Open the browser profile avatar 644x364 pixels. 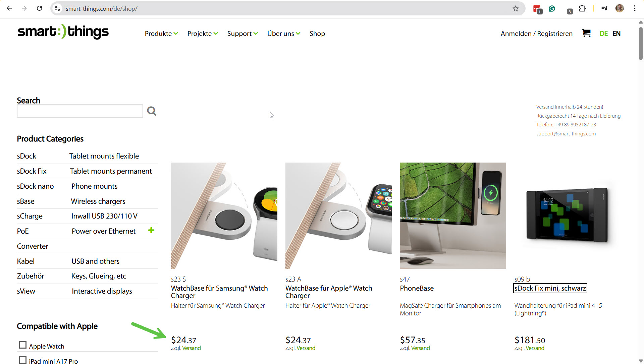[x=620, y=8]
